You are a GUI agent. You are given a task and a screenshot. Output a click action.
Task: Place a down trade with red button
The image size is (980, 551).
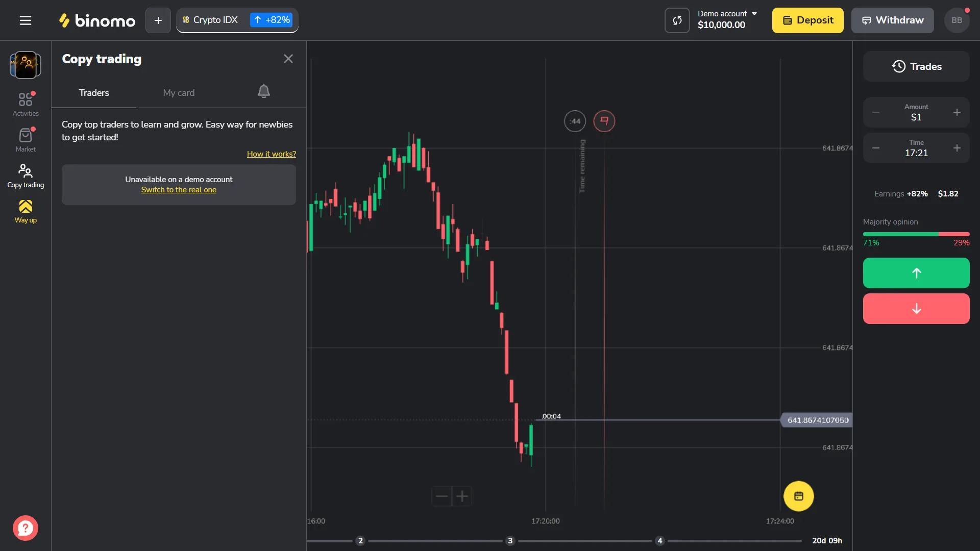point(916,309)
